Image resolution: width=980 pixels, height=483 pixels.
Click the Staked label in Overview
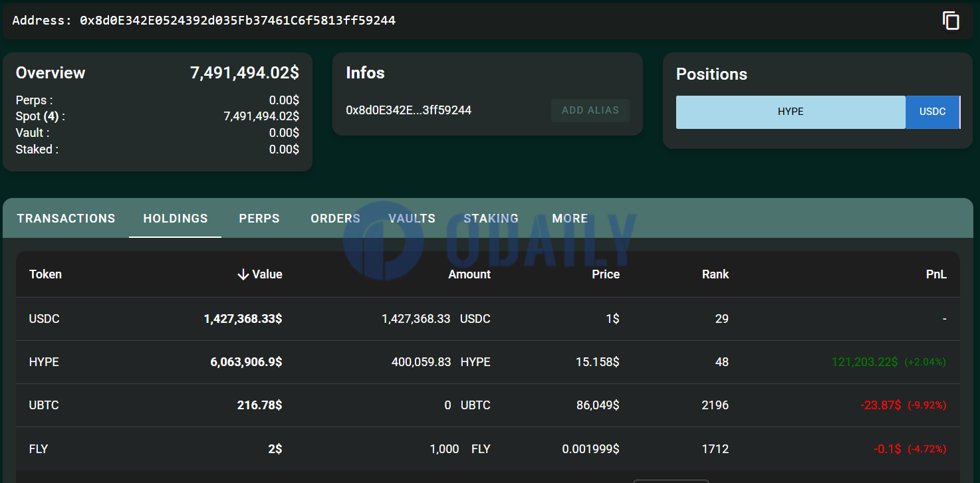(x=37, y=149)
